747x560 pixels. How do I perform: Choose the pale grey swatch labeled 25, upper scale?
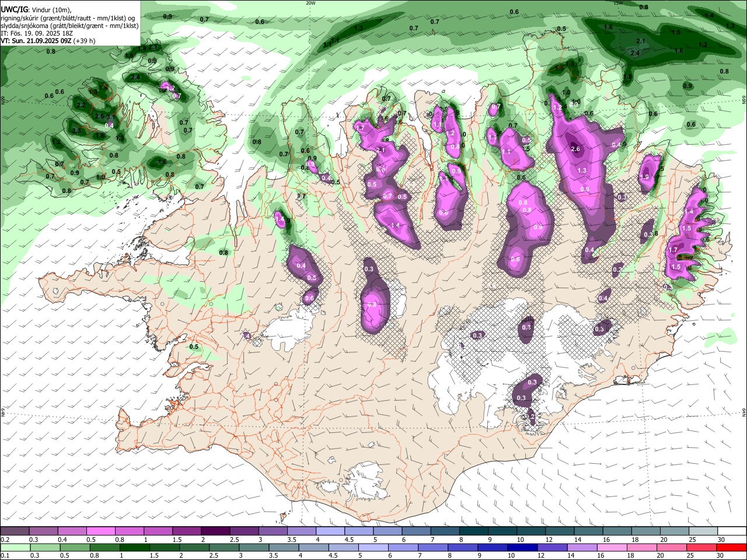point(703,531)
